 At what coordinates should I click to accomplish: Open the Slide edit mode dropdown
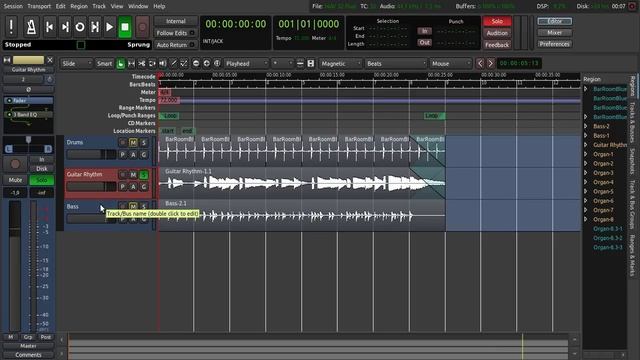coord(77,64)
